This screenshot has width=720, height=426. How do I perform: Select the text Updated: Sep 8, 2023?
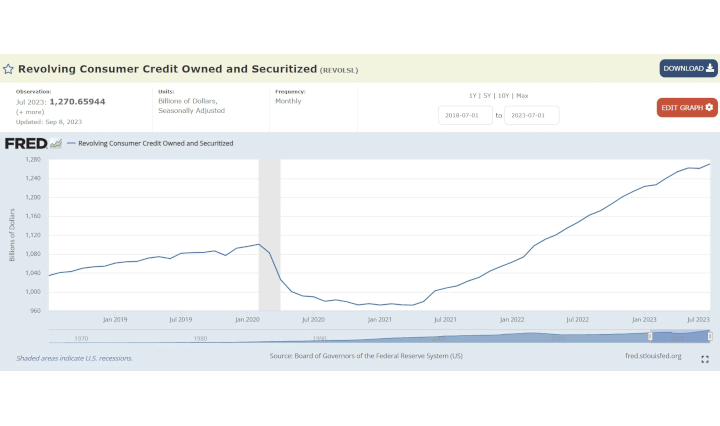49,122
